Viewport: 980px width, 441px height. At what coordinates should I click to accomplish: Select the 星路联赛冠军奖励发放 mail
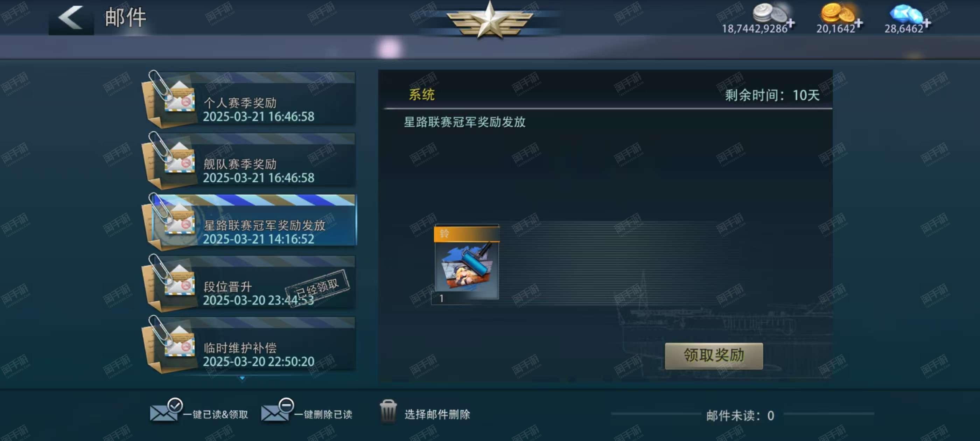point(249,222)
